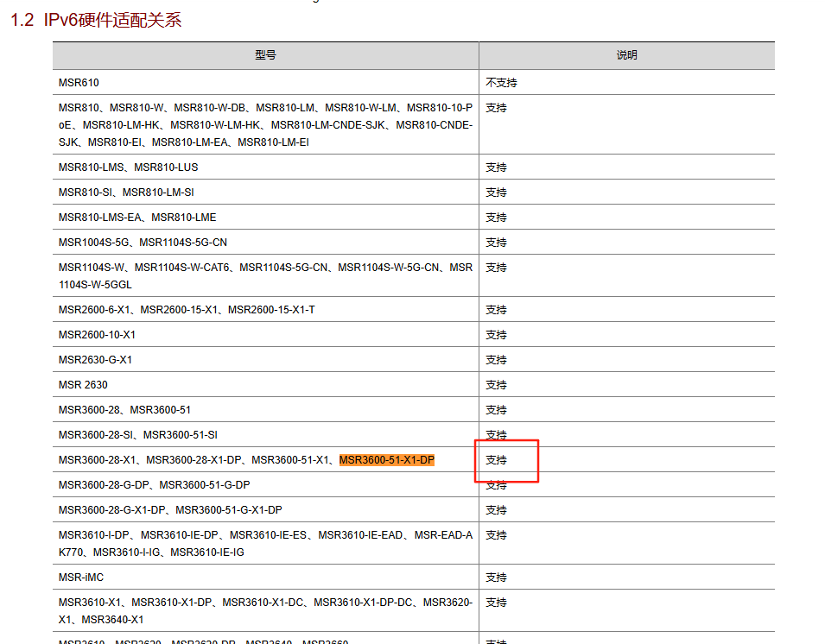Click the column header "说明"
825x644 pixels.
coord(626,55)
